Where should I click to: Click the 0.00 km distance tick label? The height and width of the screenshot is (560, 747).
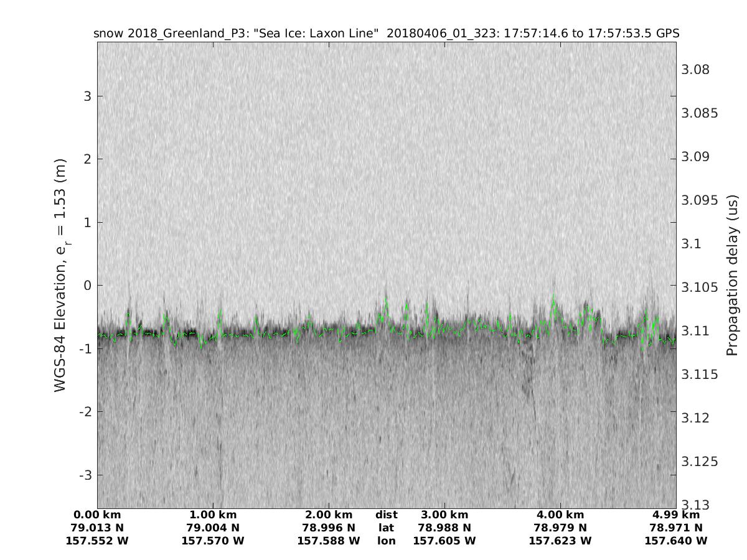coord(97,515)
